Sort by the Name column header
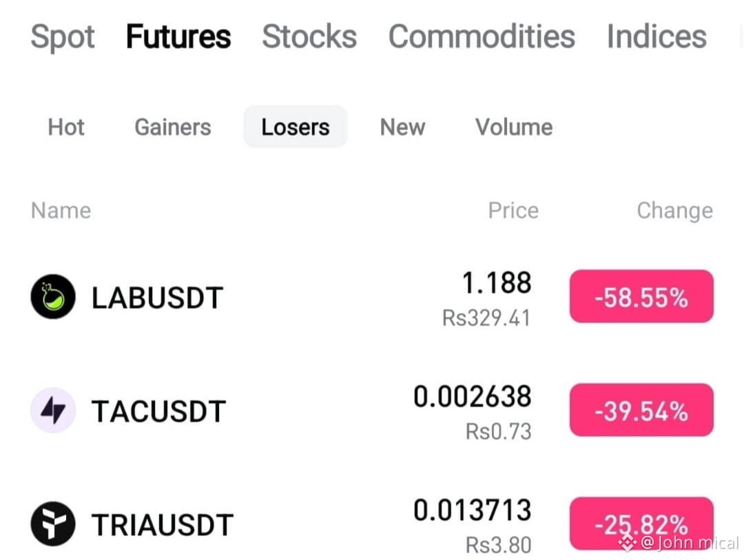The width and height of the screenshot is (744, 560). [x=61, y=210]
